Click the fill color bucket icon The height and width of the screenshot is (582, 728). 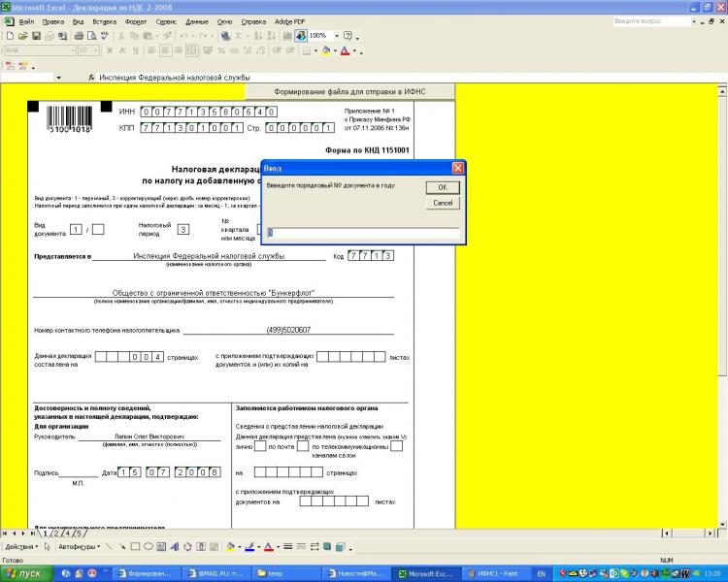tap(230, 547)
